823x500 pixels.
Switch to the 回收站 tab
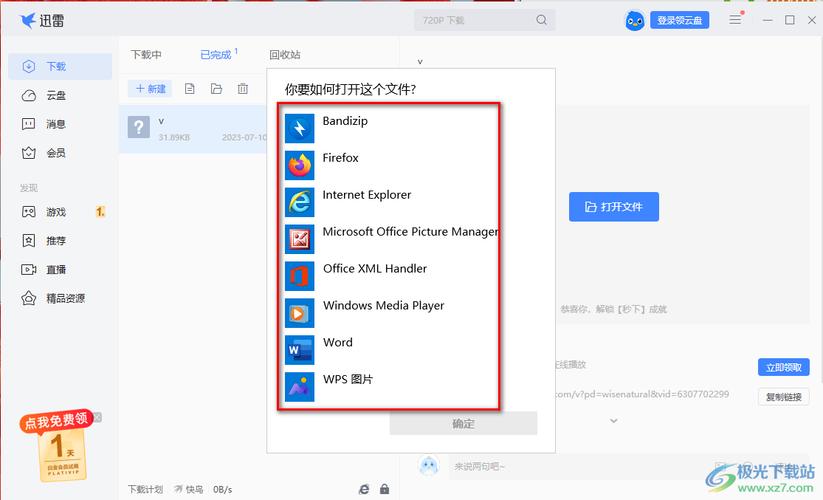click(285, 55)
